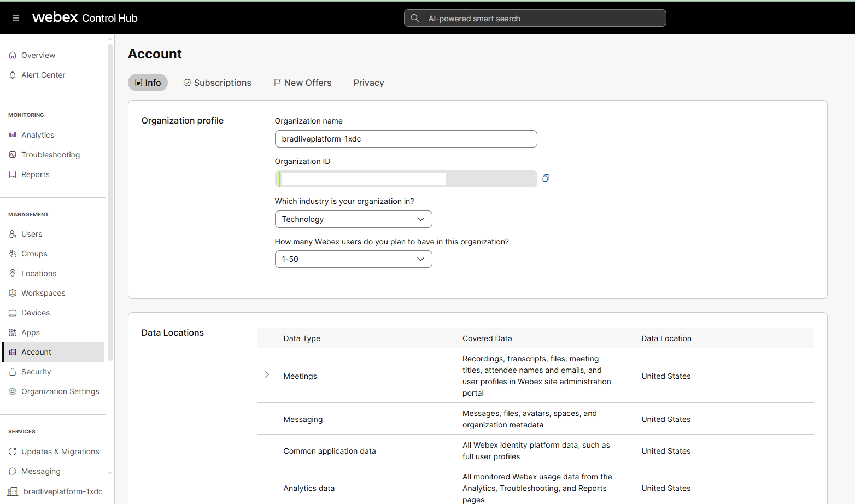The height and width of the screenshot is (504, 855).
Task: Click the AI-powered smart search box
Action: tap(535, 18)
